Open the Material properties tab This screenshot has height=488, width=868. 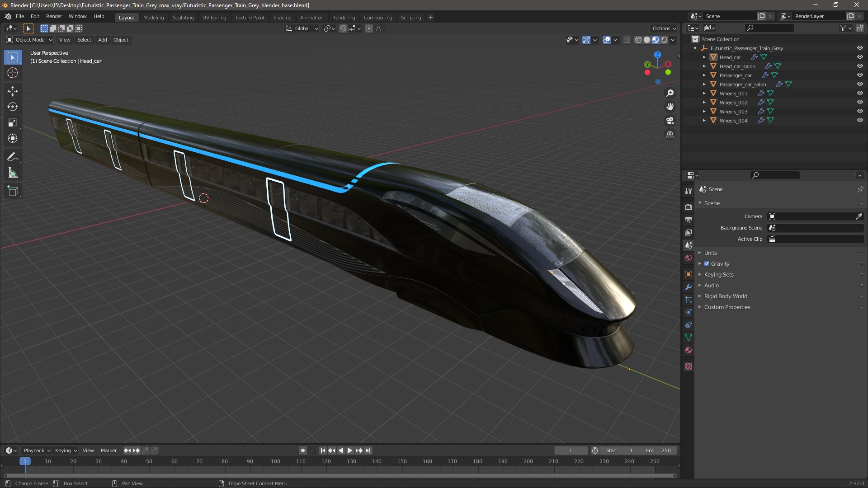(689, 350)
